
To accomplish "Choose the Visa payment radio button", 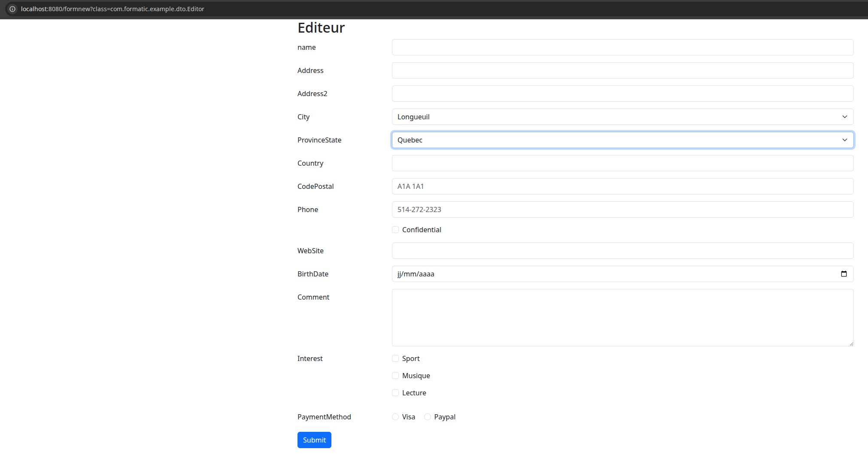I will pyautogui.click(x=395, y=417).
